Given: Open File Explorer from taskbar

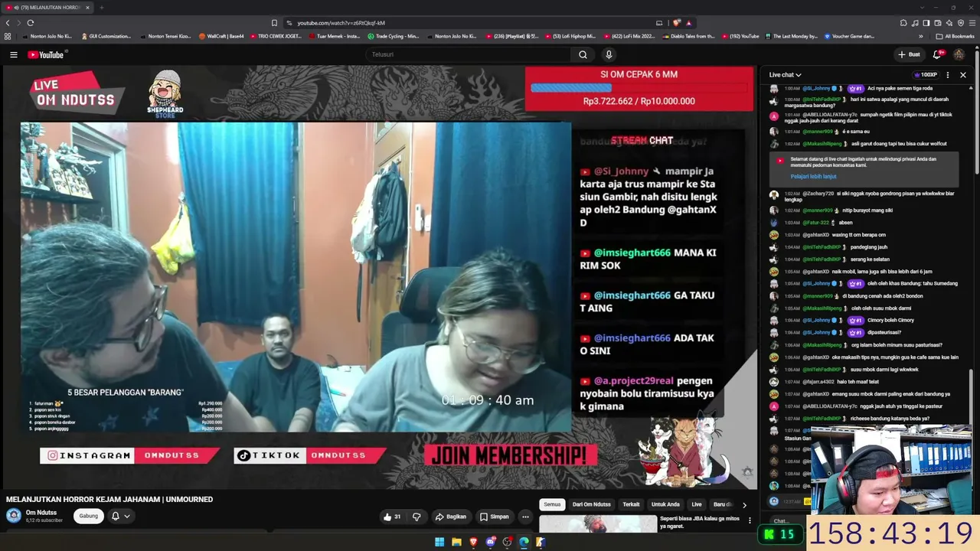Looking at the screenshot, I should tap(456, 542).
